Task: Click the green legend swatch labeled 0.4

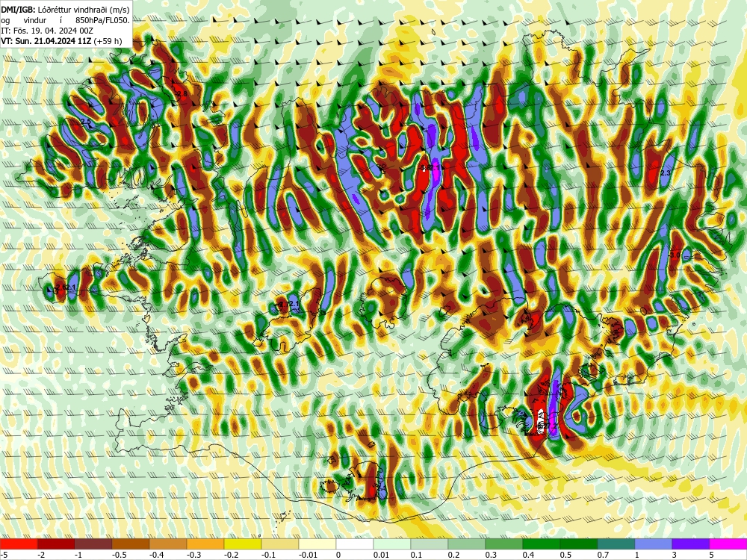Action: point(542,544)
